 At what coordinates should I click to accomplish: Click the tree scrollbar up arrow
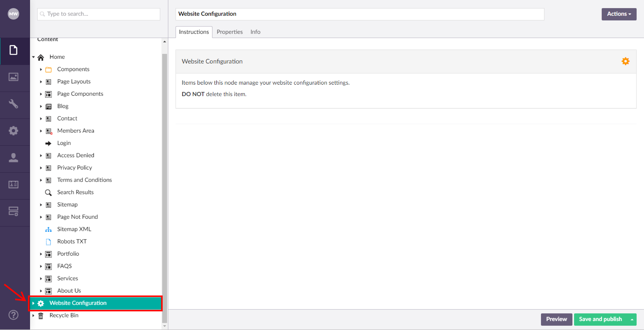(x=165, y=42)
